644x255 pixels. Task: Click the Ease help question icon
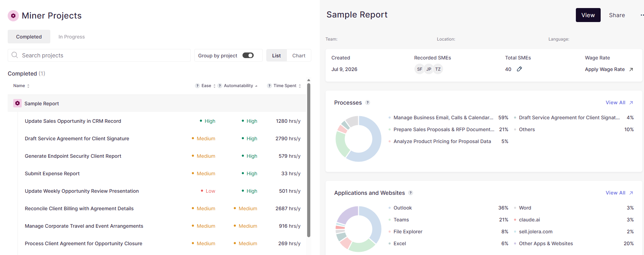[x=197, y=86]
